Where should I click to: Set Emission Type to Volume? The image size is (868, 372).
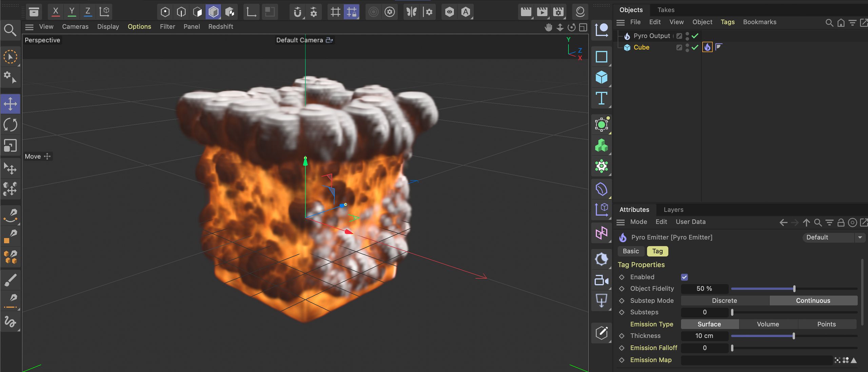[x=768, y=324]
